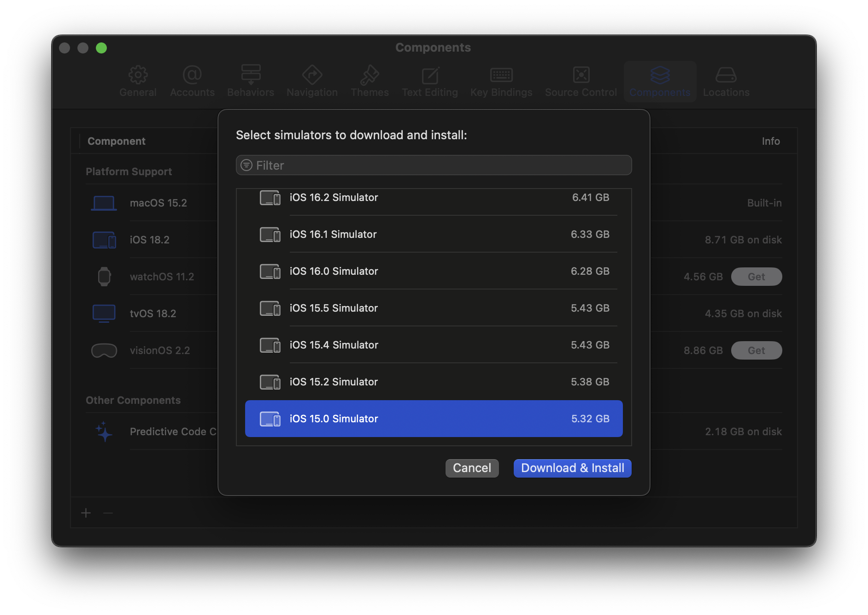This screenshot has width=868, height=615.
Task: Open the Locations tab
Action: point(726,81)
